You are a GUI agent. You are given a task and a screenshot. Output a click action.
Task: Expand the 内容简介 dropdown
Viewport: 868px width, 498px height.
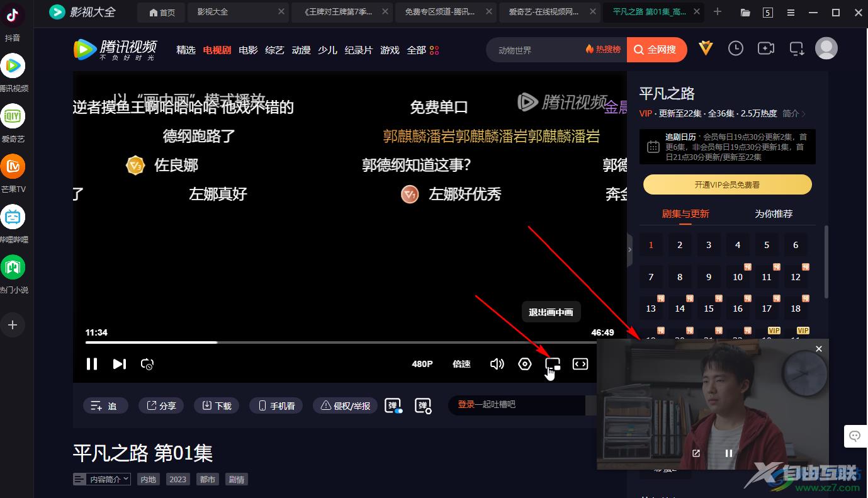click(102, 479)
